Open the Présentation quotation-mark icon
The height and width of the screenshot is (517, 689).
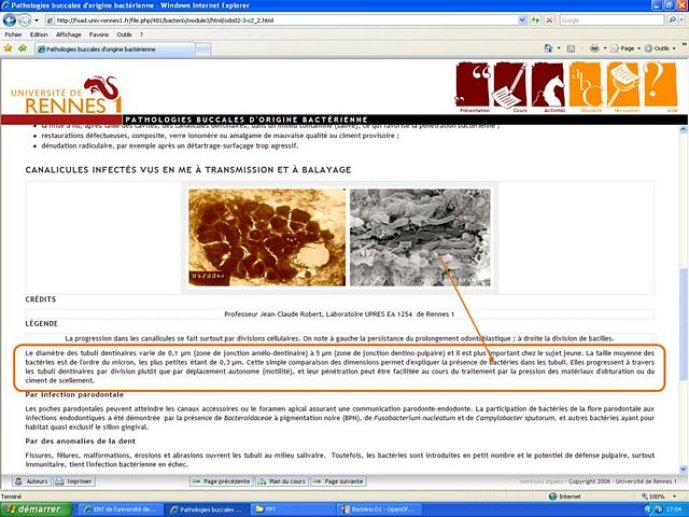click(473, 85)
